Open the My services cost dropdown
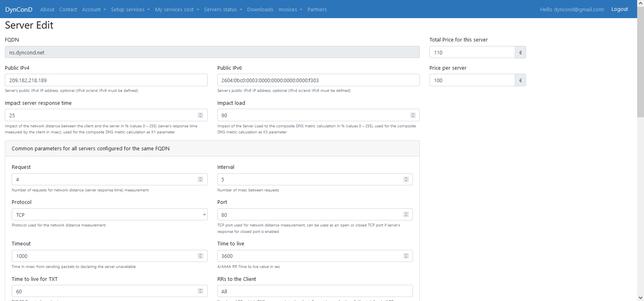Screen dimensions: 644x301 tap(177, 9)
